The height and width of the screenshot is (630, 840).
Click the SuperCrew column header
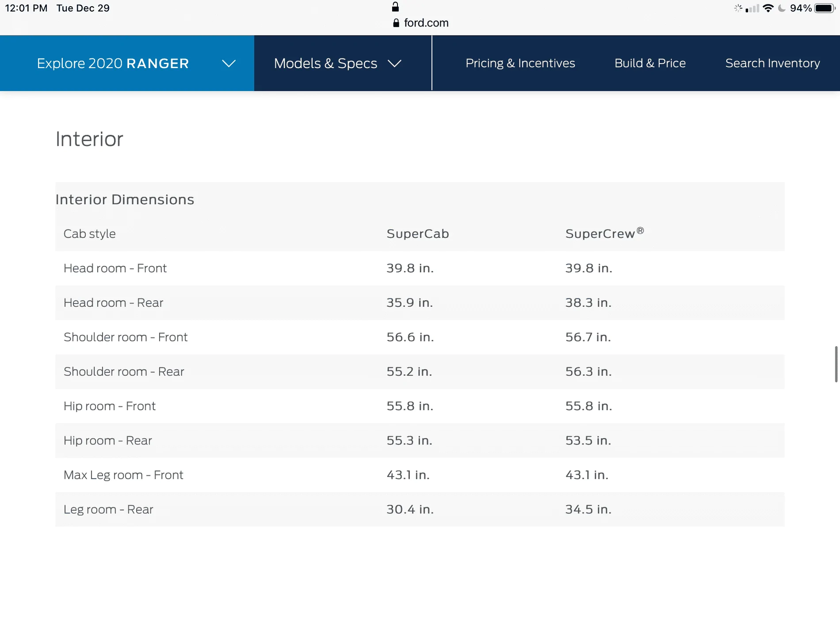(x=604, y=233)
